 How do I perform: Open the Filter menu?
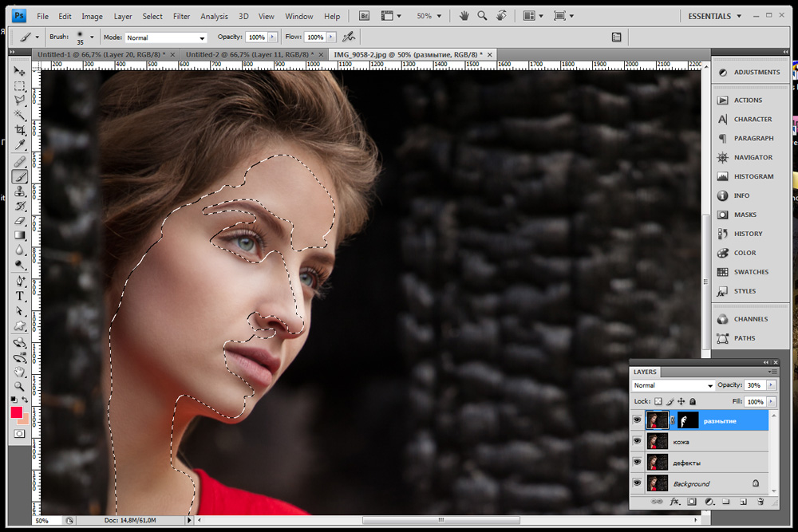coord(182,16)
